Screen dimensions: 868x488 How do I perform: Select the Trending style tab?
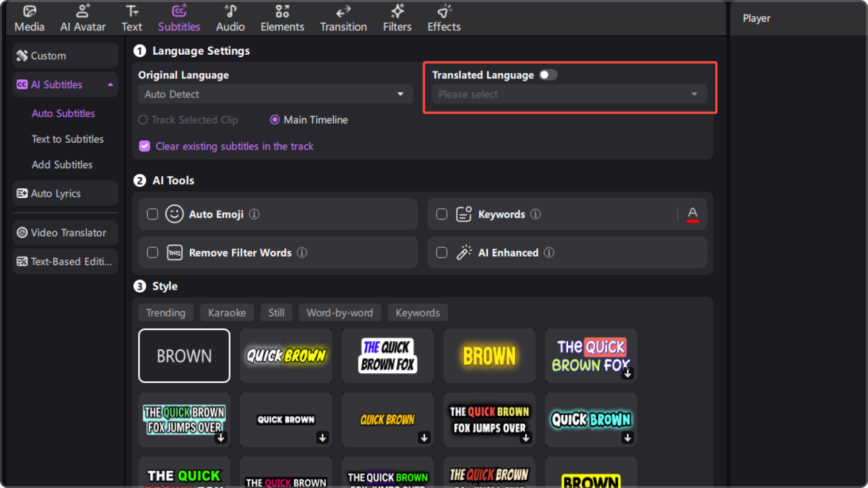click(166, 313)
